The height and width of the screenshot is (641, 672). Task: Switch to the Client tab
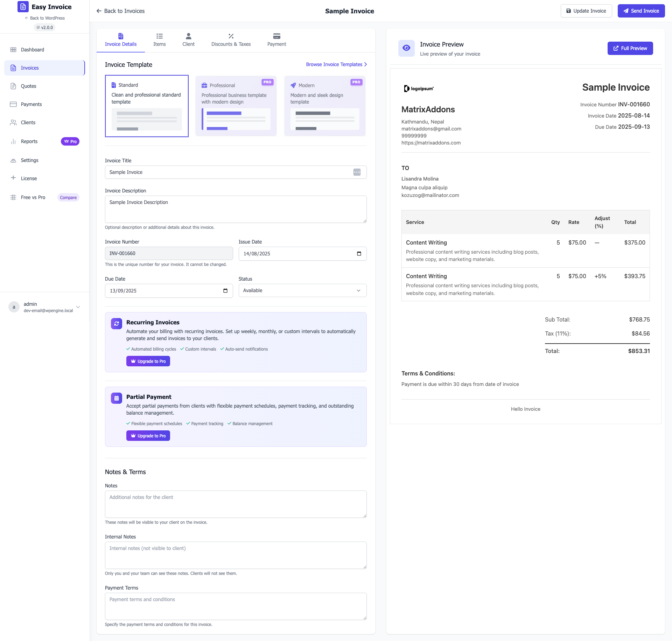coord(188,40)
